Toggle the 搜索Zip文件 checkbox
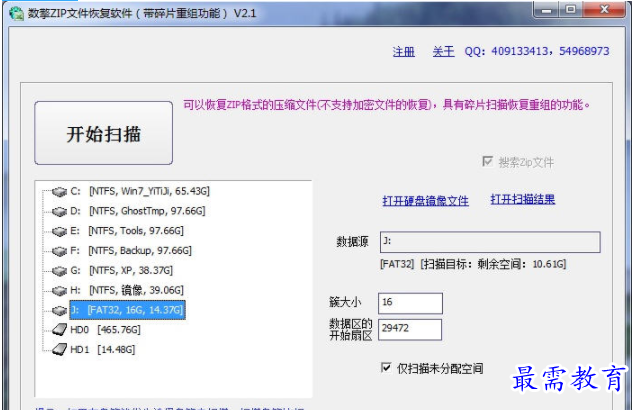The height and width of the screenshot is (410, 634). point(488,161)
